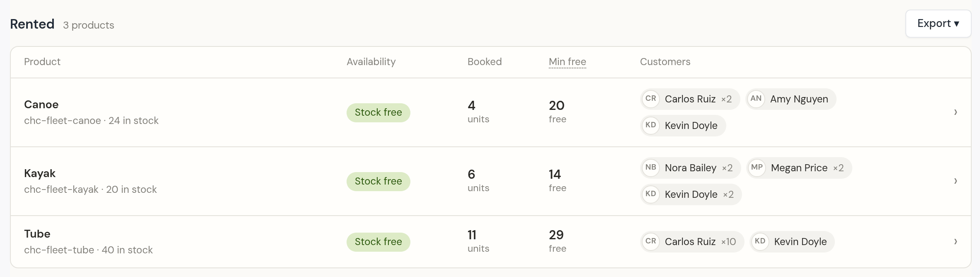Click the CR avatar in the Tube row

[x=651, y=241]
